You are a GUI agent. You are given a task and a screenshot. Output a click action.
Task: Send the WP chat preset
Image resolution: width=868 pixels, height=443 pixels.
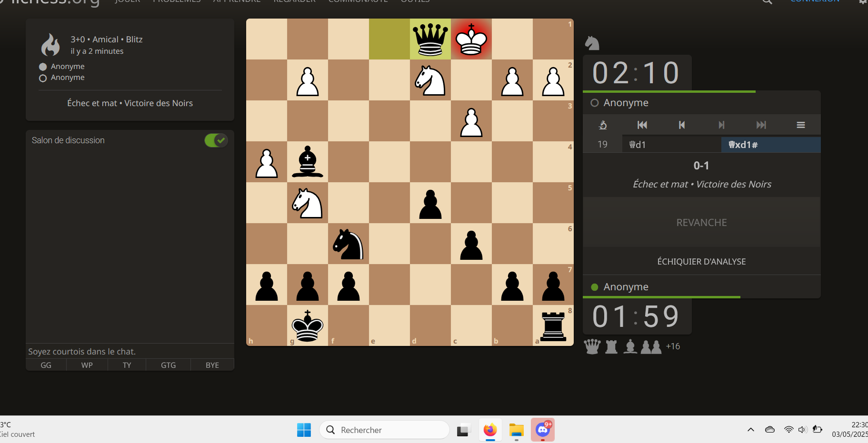pos(87,365)
